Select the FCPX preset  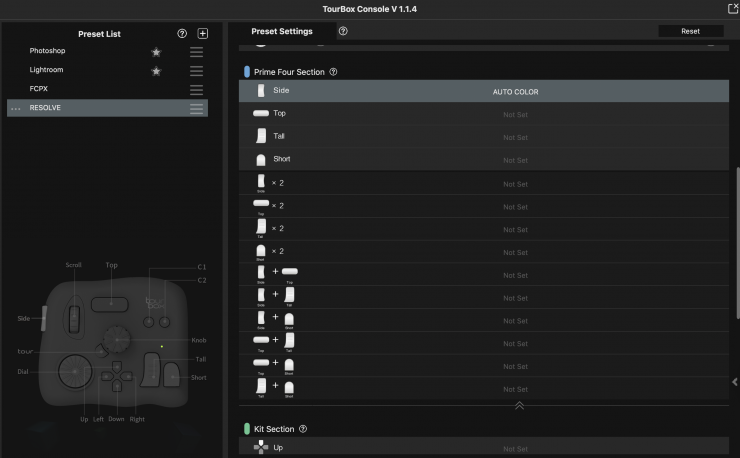(x=40, y=89)
